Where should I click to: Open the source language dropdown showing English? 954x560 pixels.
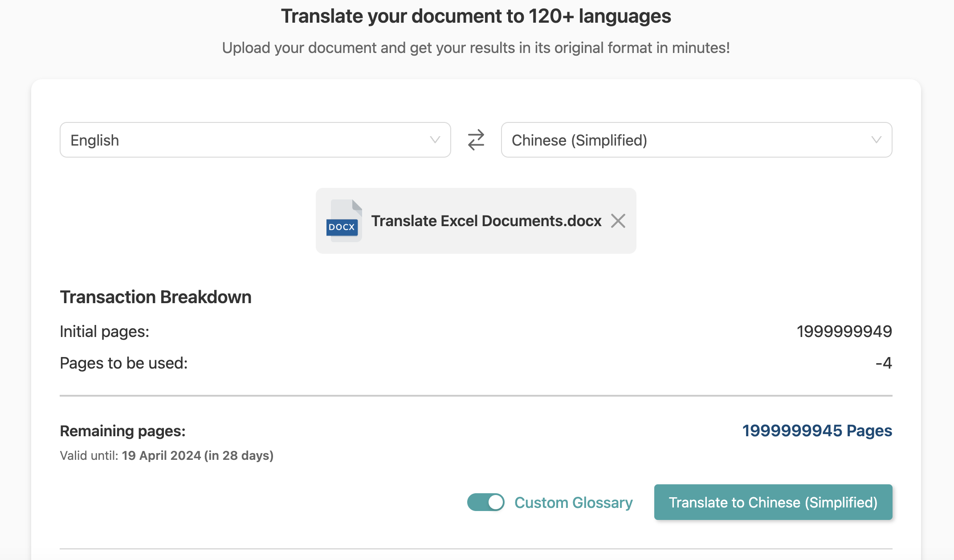(x=255, y=140)
